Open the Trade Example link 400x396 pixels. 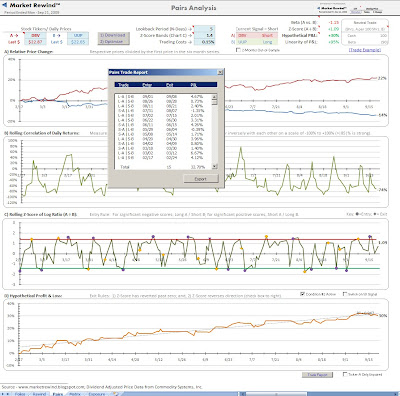(x=365, y=50)
